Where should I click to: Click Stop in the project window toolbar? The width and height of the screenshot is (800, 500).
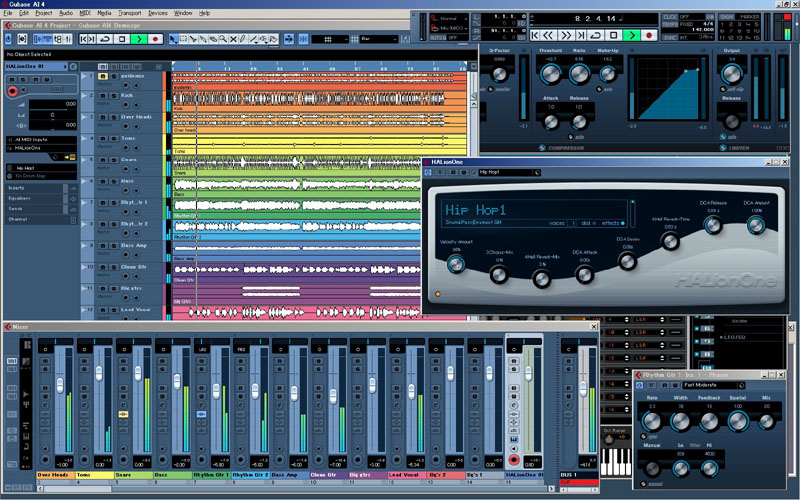121,39
